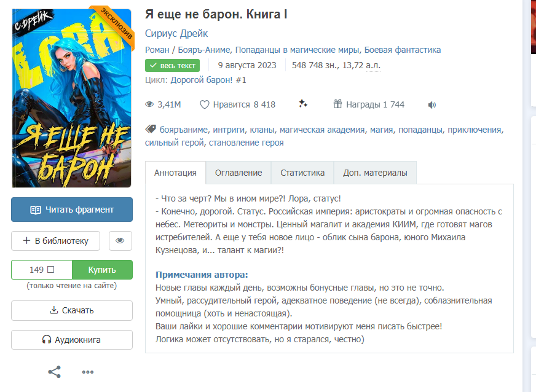Click the green Купить button
The height and width of the screenshot is (392, 536).
coord(102,270)
